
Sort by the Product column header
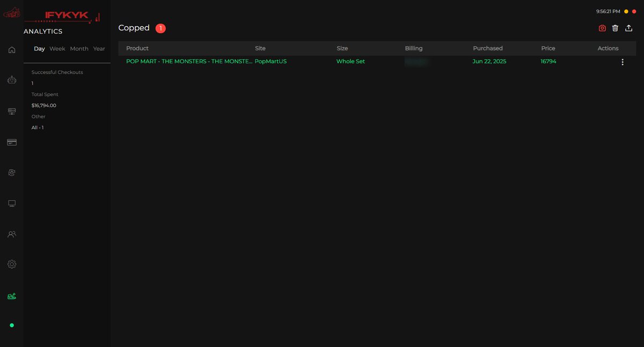click(x=137, y=48)
